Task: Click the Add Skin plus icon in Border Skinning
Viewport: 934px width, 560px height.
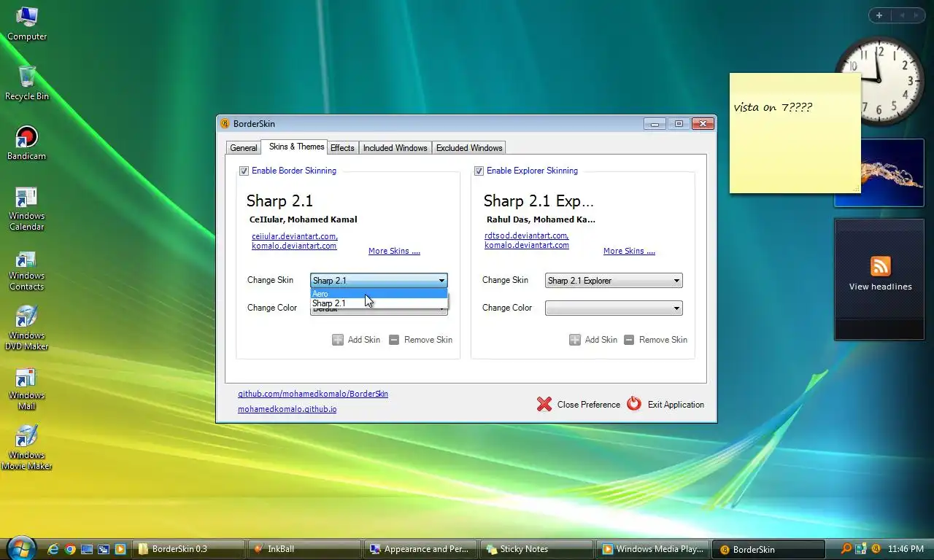Action: pos(338,340)
